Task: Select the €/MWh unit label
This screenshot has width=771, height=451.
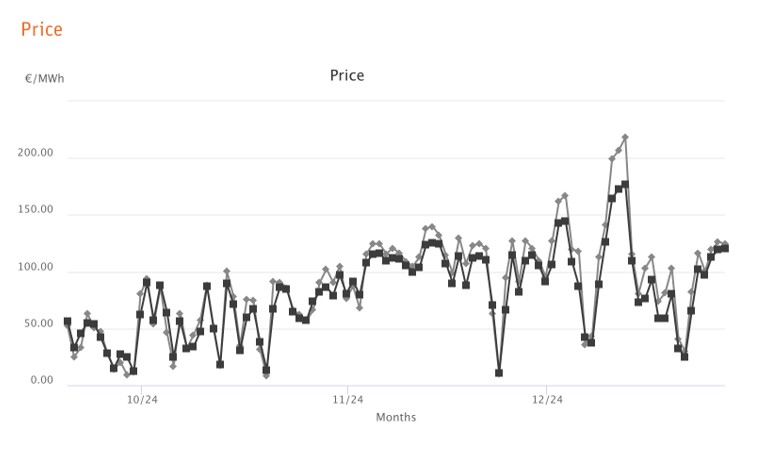Action: [x=45, y=79]
